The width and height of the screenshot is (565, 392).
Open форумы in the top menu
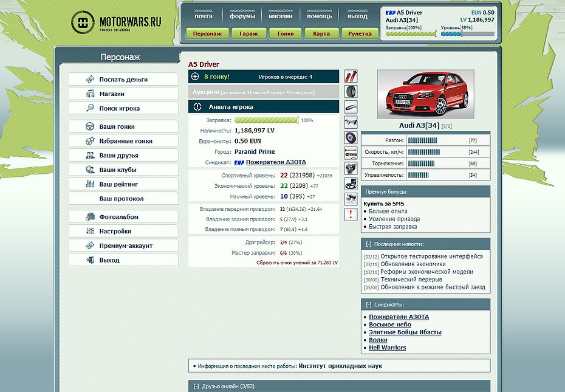point(242,16)
